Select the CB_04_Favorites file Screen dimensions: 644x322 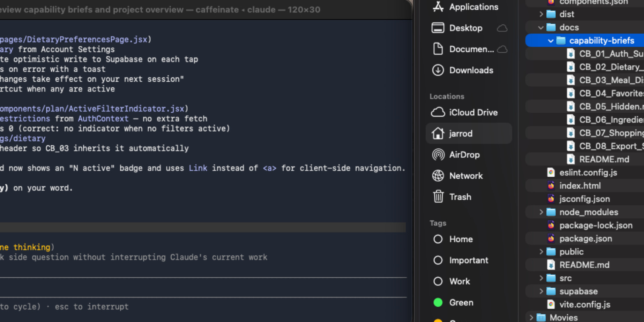605,93
